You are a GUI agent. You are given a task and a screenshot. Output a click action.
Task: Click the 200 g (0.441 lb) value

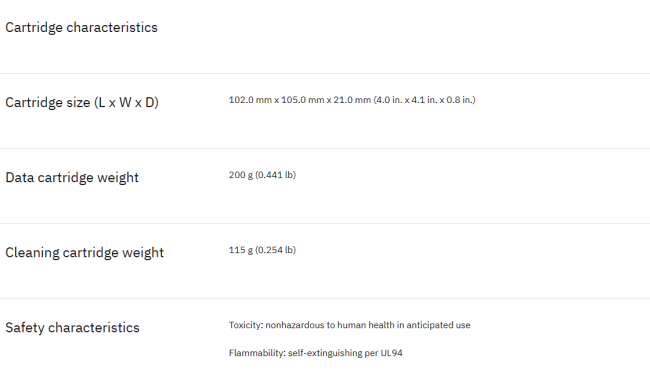point(262,175)
